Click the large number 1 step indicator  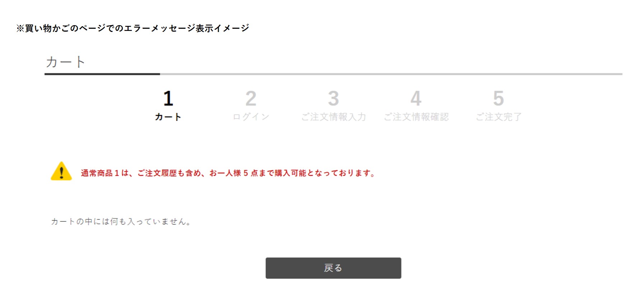coord(168,98)
